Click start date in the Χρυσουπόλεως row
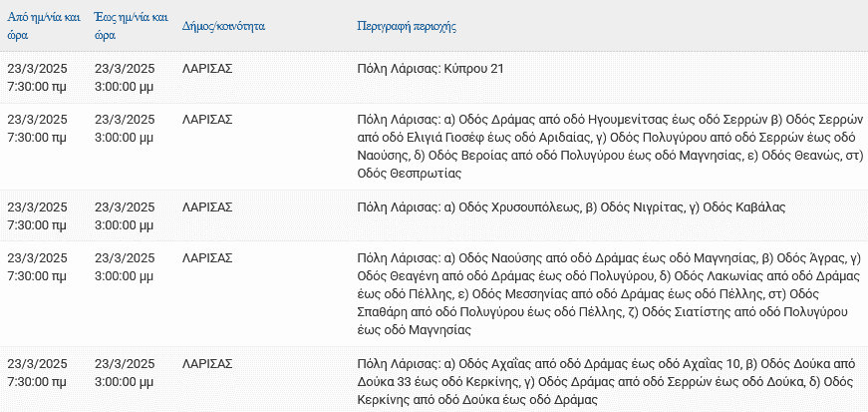This screenshot has width=868, height=412. (37, 216)
